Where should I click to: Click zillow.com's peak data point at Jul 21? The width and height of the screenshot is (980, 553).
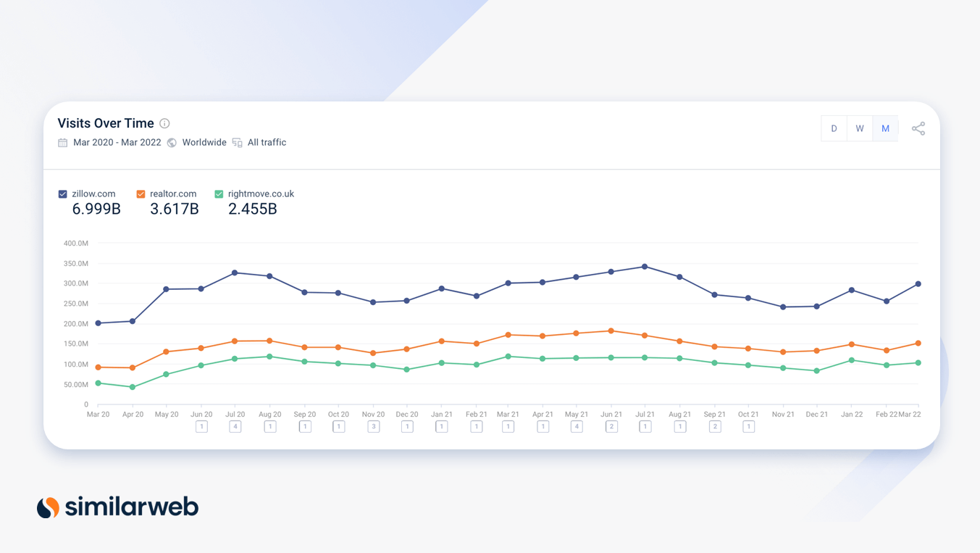pos(645,267)
